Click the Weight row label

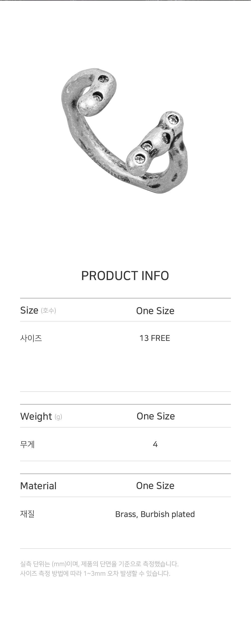[x=36, y=416]
